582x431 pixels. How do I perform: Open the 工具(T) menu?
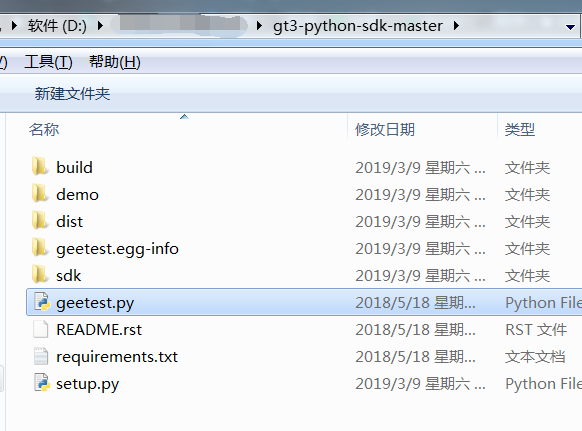tap(48, 62)
